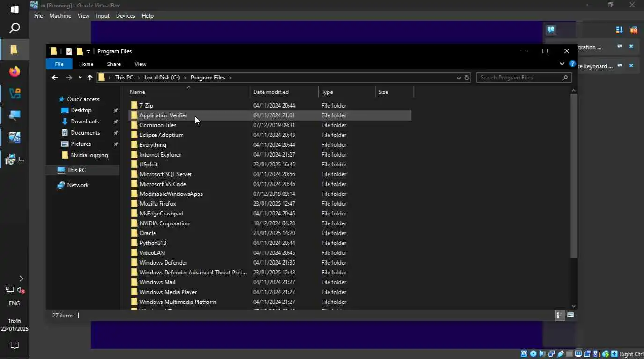Expand the ribbon with the chevron

[x=562, y=64]
